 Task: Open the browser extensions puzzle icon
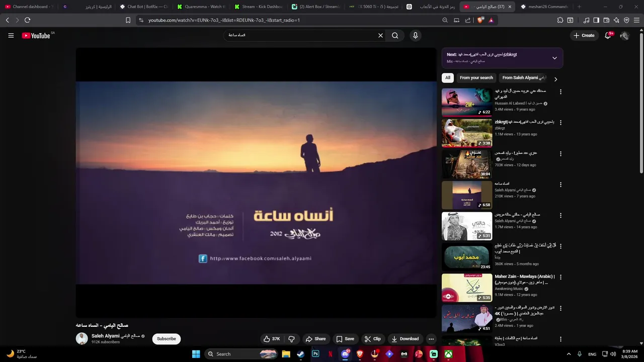560,20
